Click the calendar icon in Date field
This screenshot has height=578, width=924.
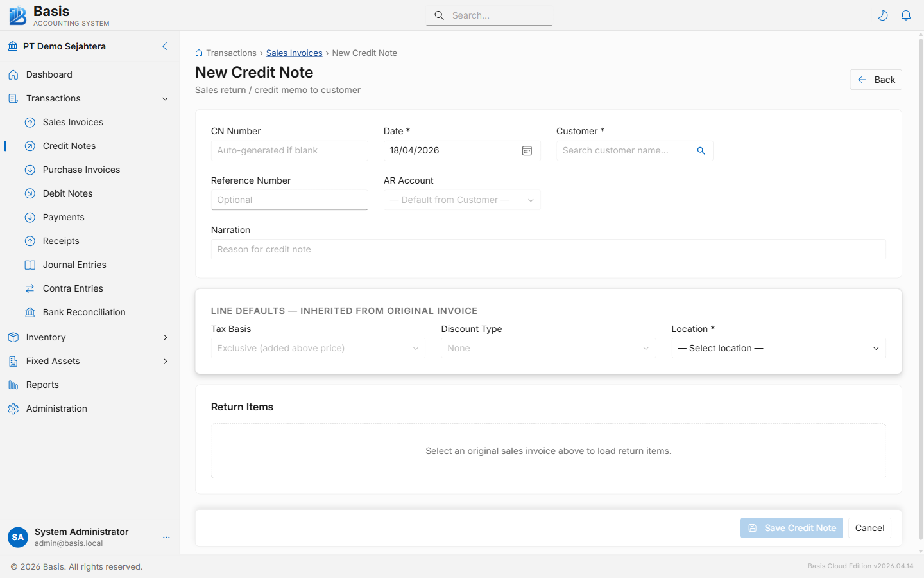point(527,150)
